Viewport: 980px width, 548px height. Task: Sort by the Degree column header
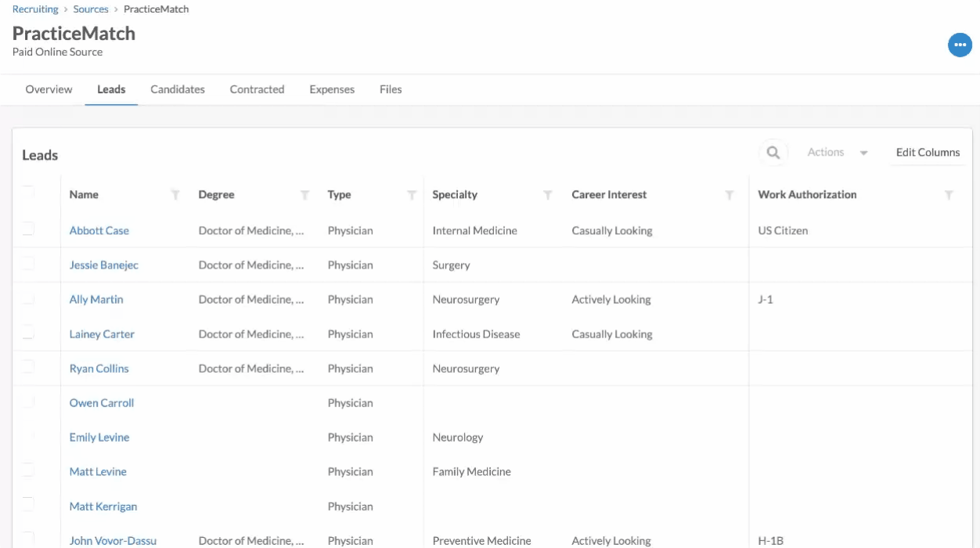pyautogui.click(x=216, y=195)
